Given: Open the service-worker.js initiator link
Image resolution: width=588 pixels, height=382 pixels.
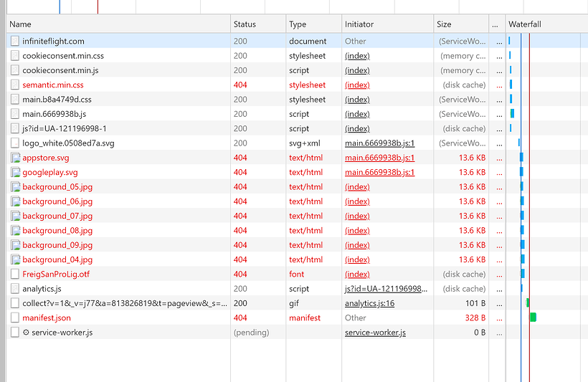Looking at the screenshot, I should [375, 332].
